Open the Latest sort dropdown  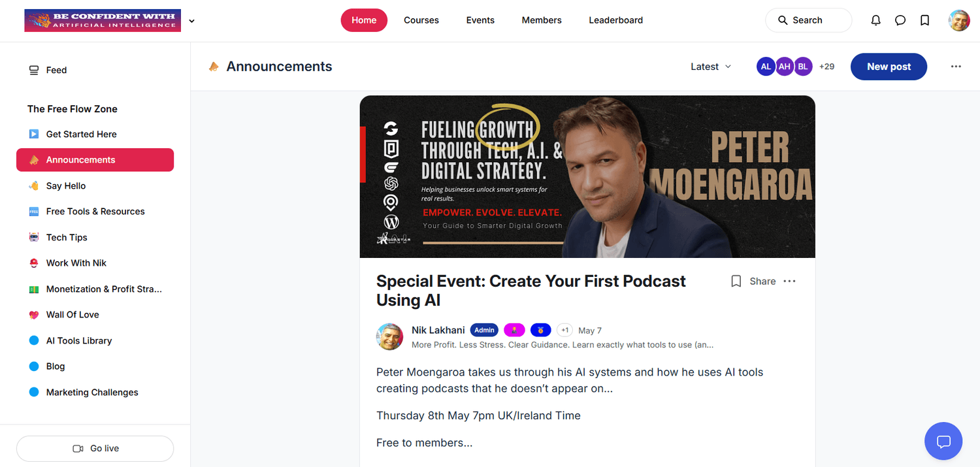(711, 67)
